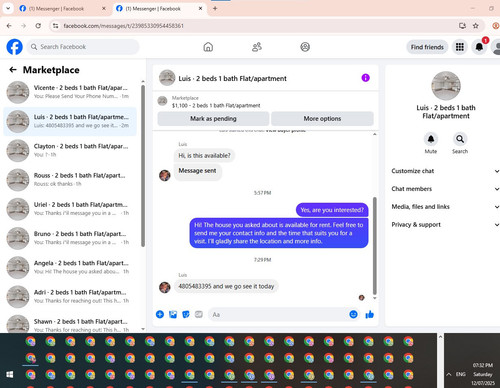Bookmark this page with the star icon

pos(476,26)
